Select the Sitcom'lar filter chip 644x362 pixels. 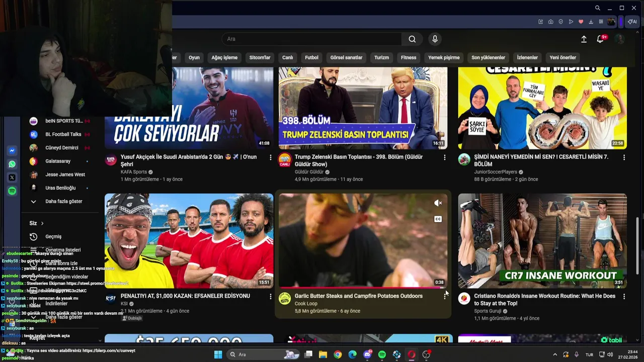260,57
